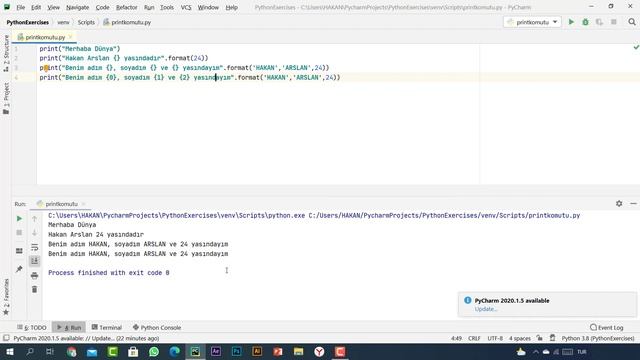Toggle tool window bars icon in status bar

click(6, 338)
